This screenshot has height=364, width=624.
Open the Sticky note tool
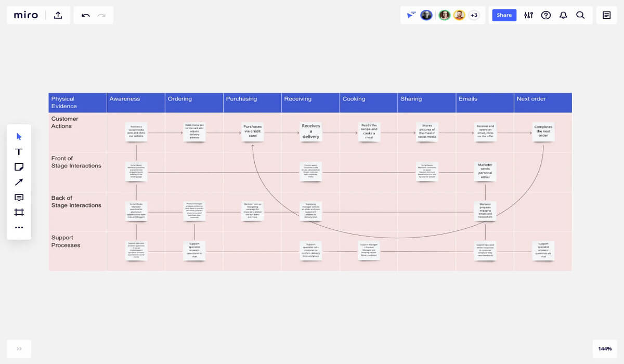coord(19,166)
